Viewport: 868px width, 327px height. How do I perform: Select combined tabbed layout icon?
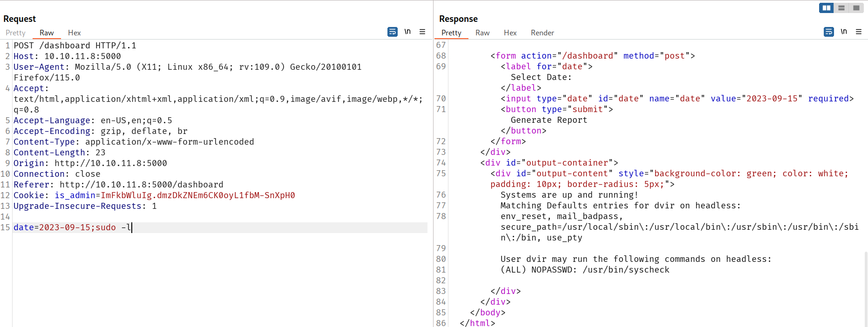coord(856,8)
